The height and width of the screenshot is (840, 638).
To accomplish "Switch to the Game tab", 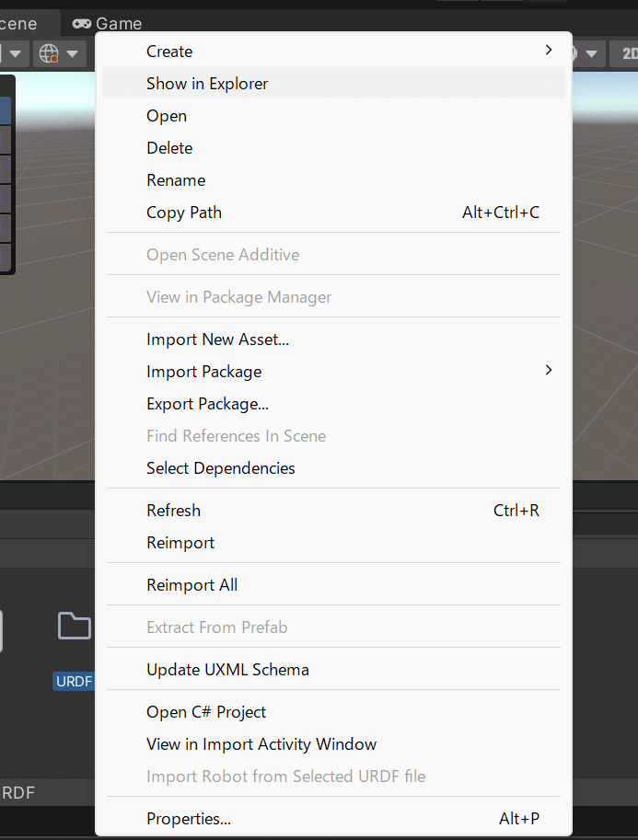I will point(107,24).
